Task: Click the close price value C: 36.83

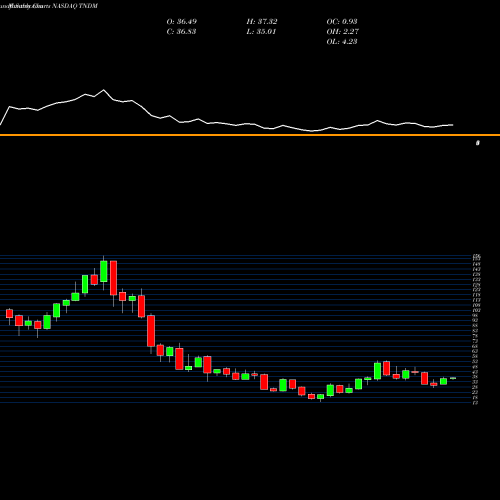Action: [x=182, y=32]
